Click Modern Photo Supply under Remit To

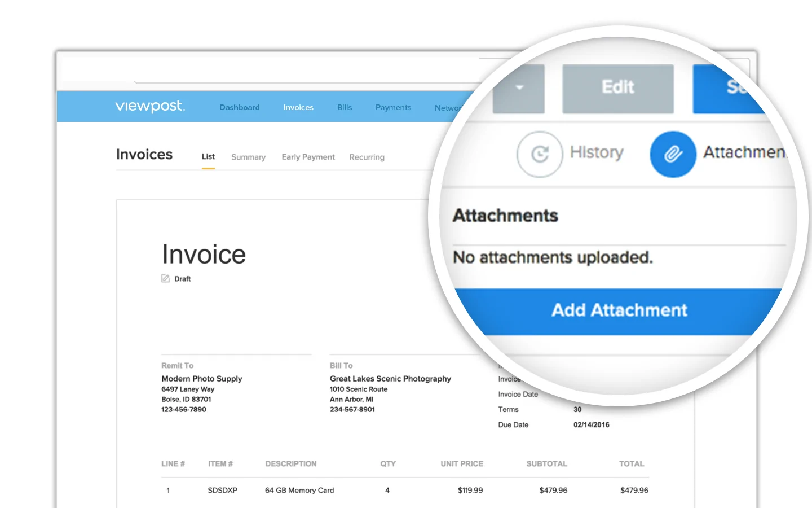(202, 379)
